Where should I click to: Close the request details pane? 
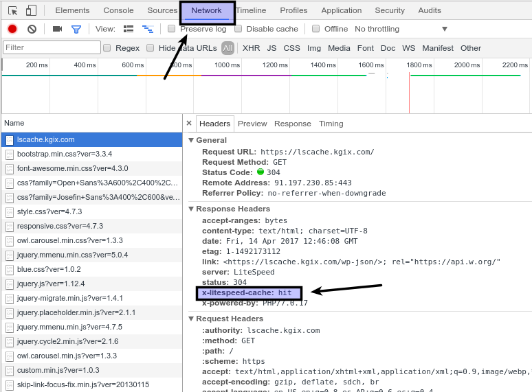[189, 124]
